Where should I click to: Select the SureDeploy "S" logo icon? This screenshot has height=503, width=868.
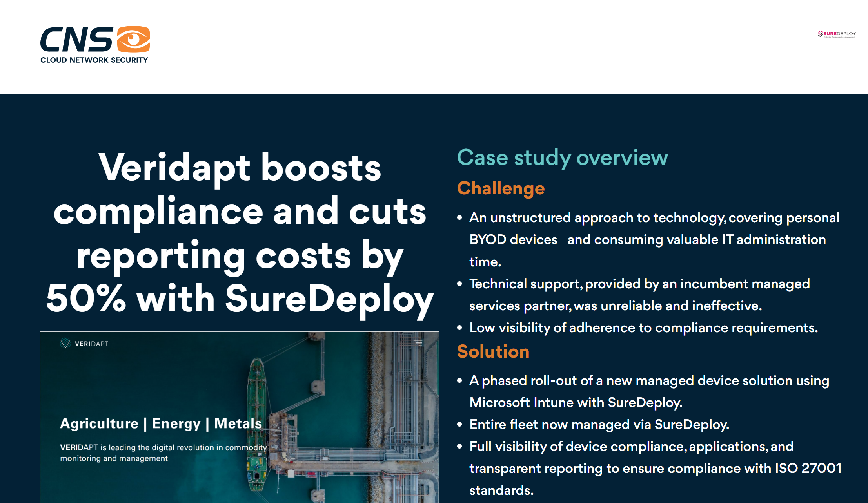coord(819,34)
